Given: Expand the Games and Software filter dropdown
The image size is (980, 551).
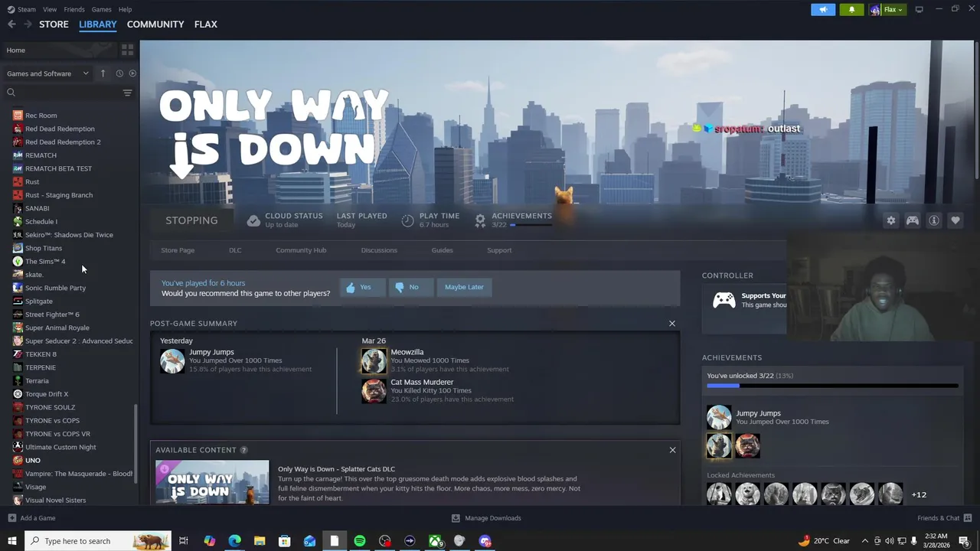Looking at the screenshot, I should click(x=47, y=73).
